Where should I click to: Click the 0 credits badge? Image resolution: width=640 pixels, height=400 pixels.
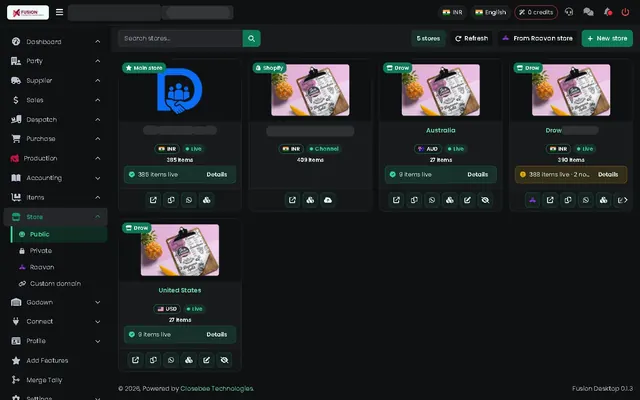(536, 12)
